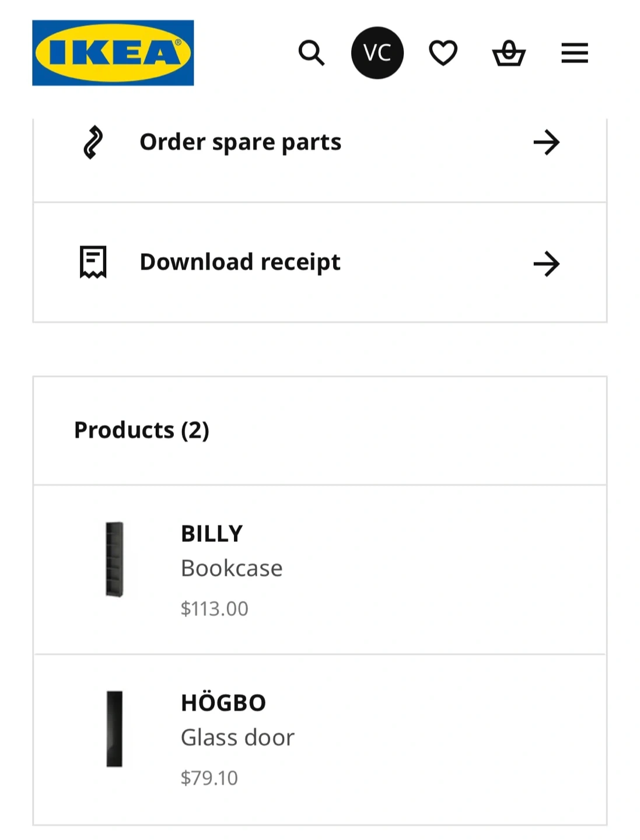Select the Download receipt label
This screenshot has width=640, height=840.
tap(240, 262)
